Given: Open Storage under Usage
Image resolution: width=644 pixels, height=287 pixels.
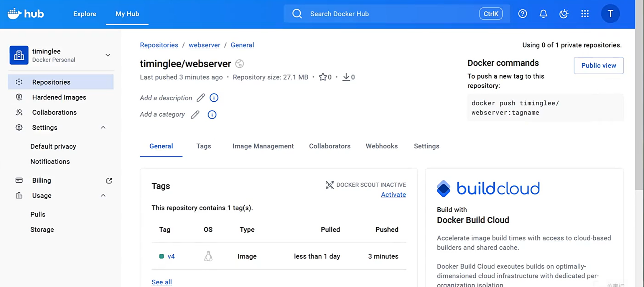Looking at the screenshot, I should tap(42, 230).
